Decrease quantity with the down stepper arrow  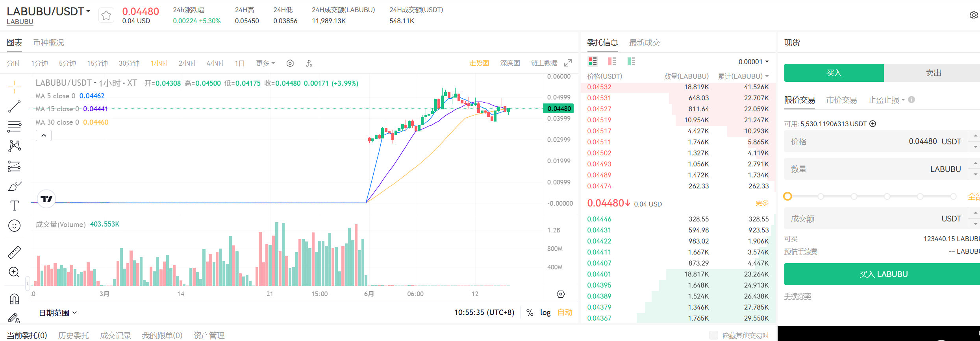point(975,174)
